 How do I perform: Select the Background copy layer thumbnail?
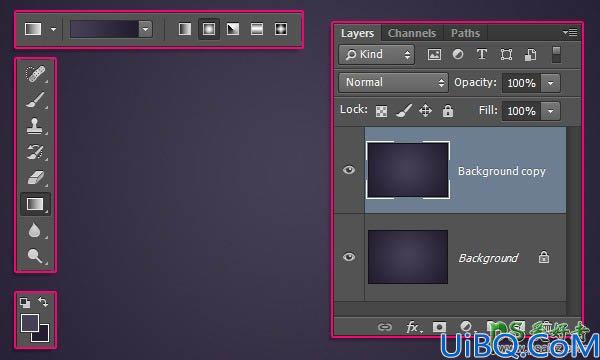[408, 170]
